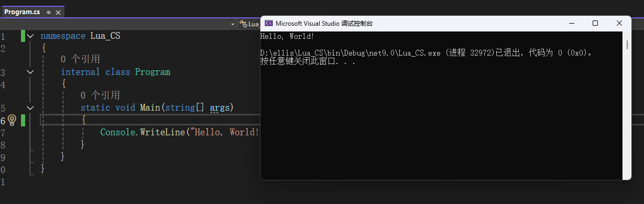Click the "void" keyword on line 5
The height and width of the screenshot is (204, 644).
click(125, 108)
